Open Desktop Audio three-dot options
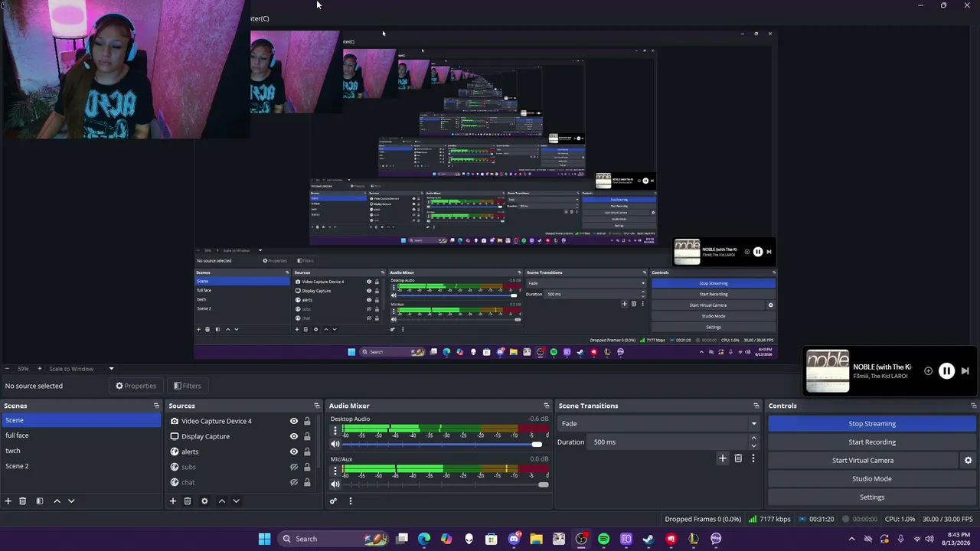Screen dimensions: 980x551 335,430
